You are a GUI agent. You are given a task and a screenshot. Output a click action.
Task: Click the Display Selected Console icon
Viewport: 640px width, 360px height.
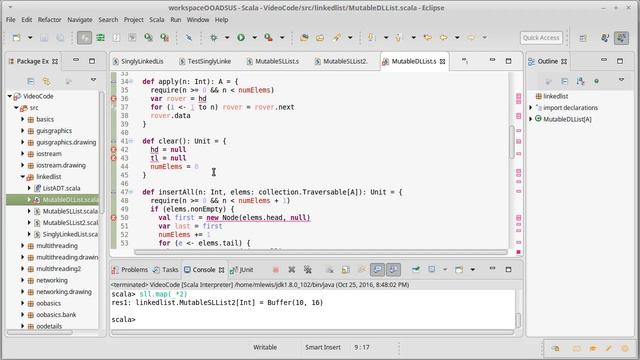pyautogui.click(x=431, y=270)
